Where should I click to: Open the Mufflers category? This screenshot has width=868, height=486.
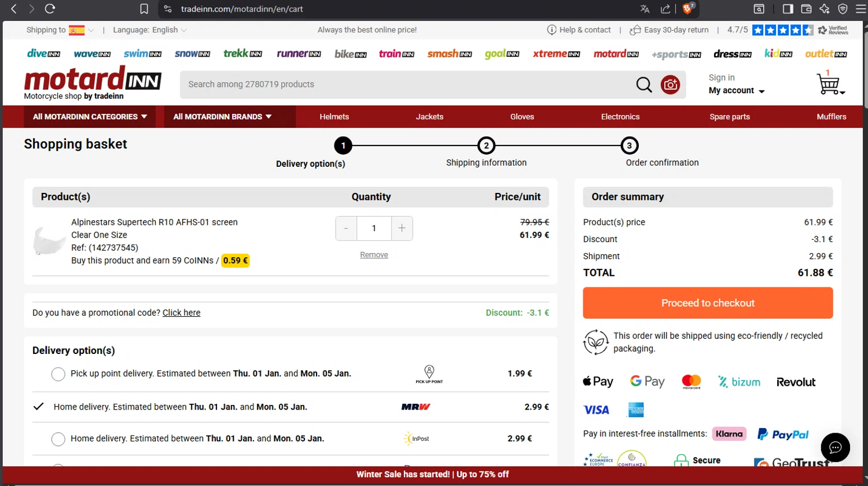[x=832, y=116]
